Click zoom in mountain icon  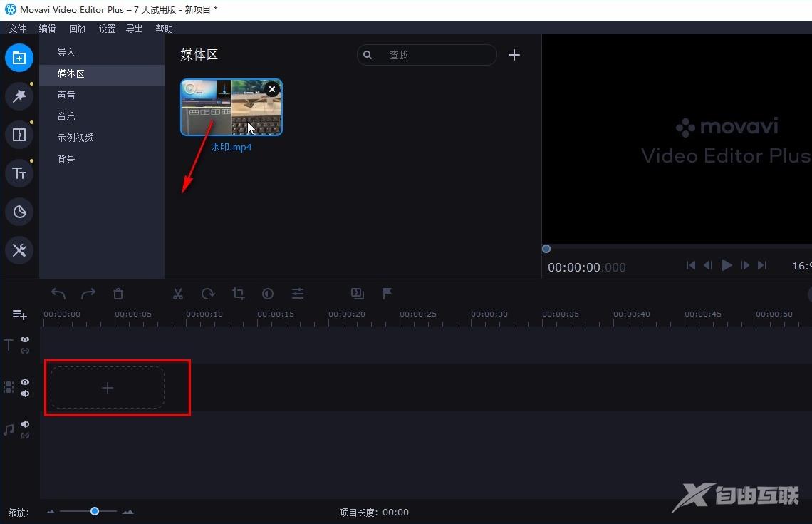[x=128, y=512]
